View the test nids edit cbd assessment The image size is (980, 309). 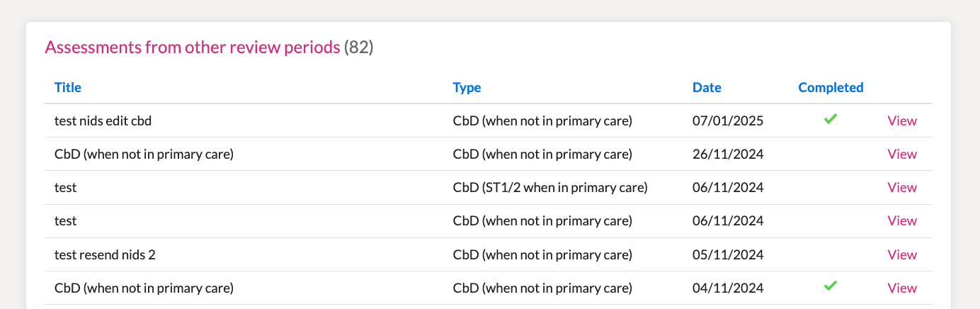tap(902, 120)
